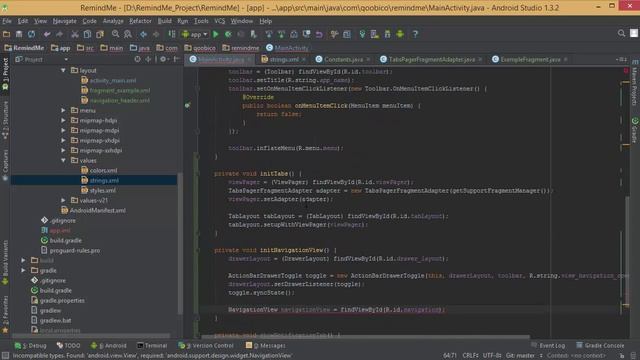
Task: Click Scroll from Source target icon
Action: pos(138,59)
